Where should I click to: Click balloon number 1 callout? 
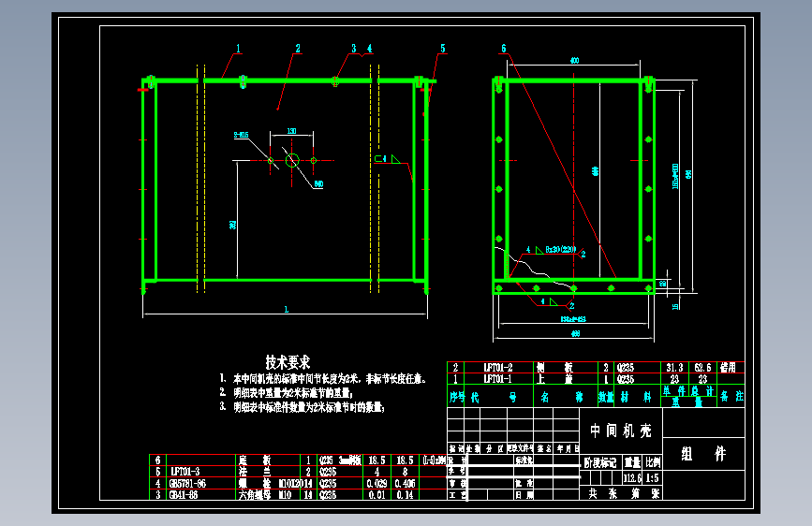click(238, 49)
